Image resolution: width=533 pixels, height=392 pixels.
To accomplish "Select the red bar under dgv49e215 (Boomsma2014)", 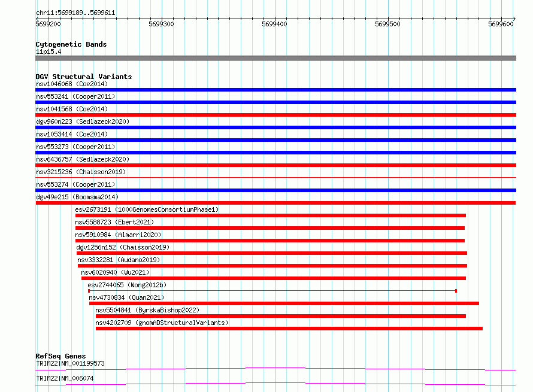I will (275, 203).
